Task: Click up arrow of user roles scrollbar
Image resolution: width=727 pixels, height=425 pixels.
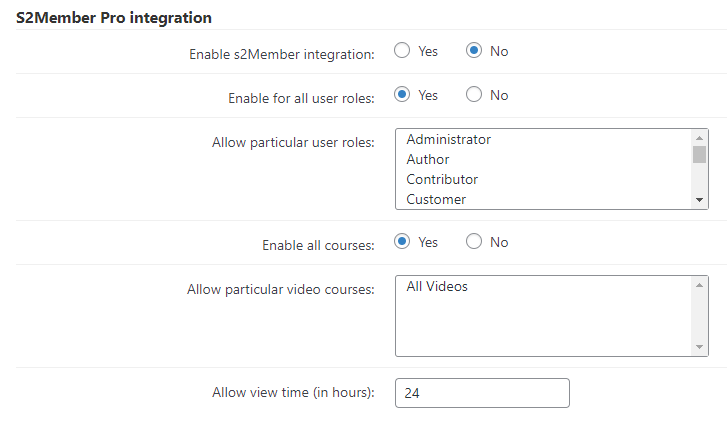Action: coord(700,138)
